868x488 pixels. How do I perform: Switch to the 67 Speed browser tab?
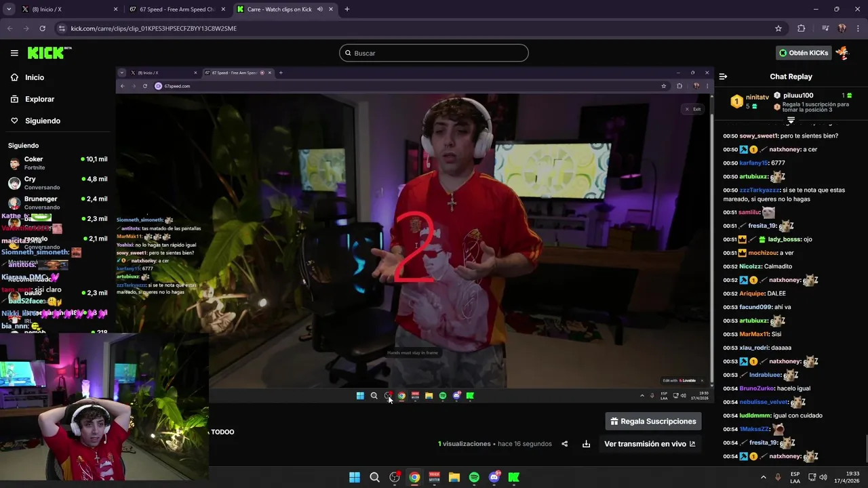pos(178,9)
